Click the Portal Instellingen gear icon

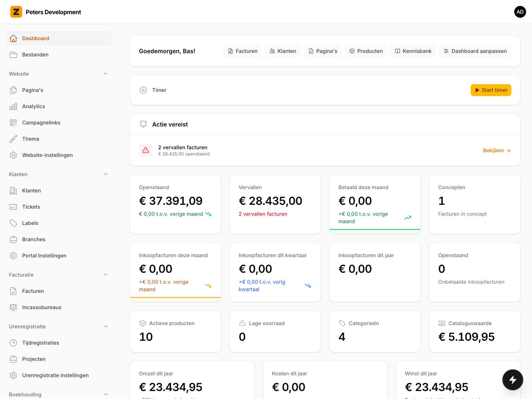click(13, 256)
